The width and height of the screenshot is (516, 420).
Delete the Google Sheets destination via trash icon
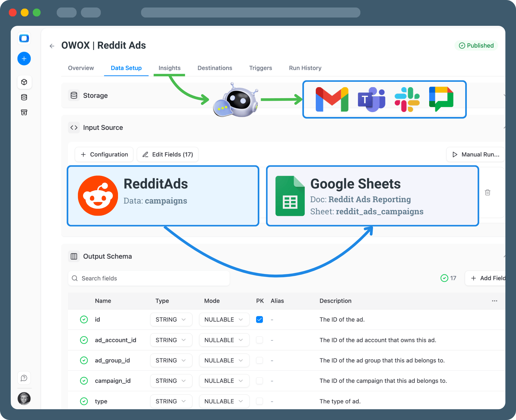(488, 192)
